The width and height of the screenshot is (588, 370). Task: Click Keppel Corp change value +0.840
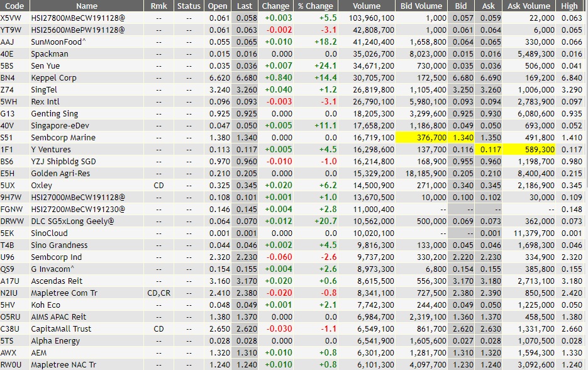coord(278,78)
